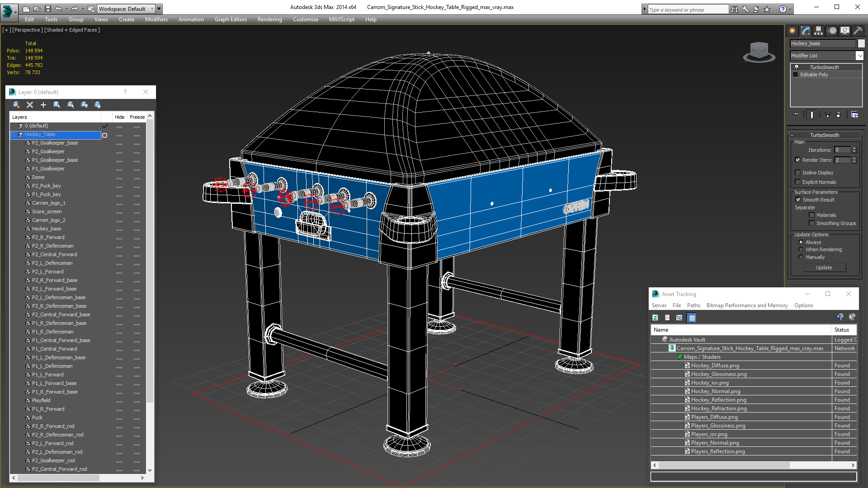Collapse the TurboSmooth rollout
Screen dimensions: 868x488
click(x=792, y=135)
